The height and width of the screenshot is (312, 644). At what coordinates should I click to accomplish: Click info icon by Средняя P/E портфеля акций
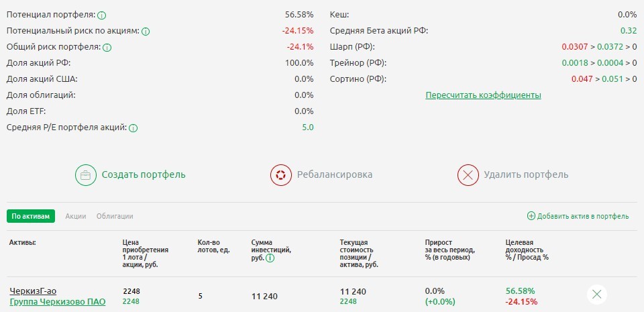click(x=133, y=127)
